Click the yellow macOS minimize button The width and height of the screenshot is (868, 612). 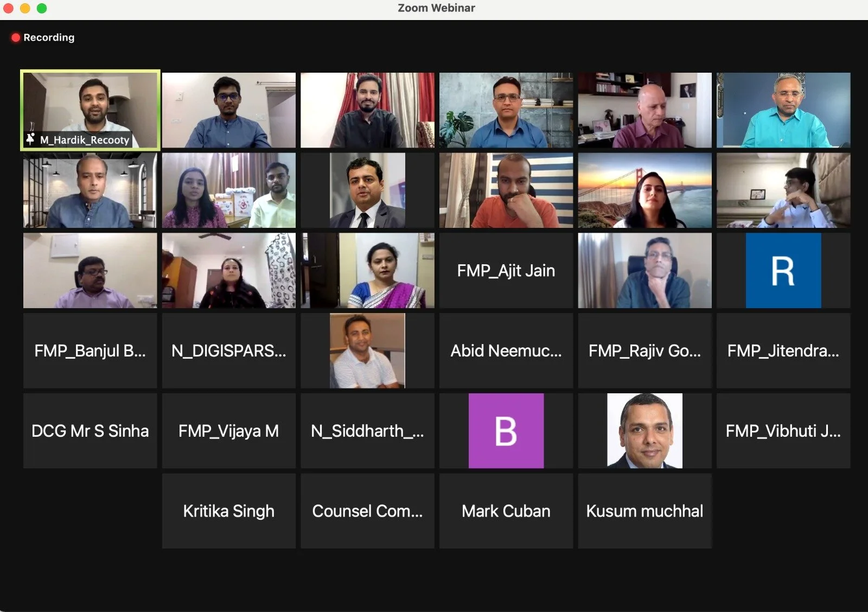pos(25,8)
